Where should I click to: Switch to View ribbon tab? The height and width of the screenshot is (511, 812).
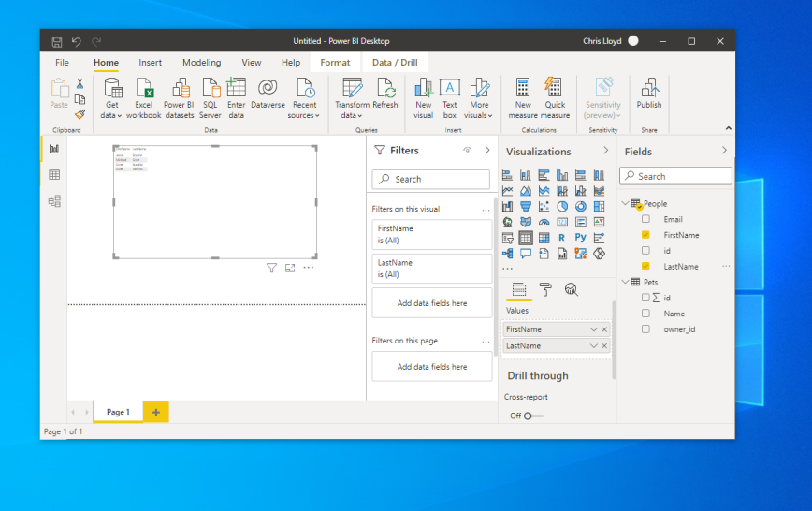click(251, 62)
